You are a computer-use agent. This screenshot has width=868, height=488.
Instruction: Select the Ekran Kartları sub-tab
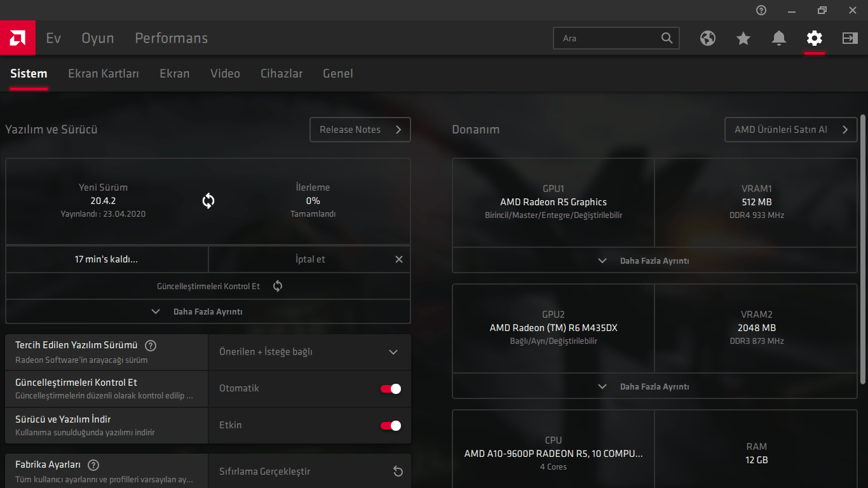(104, 74)
